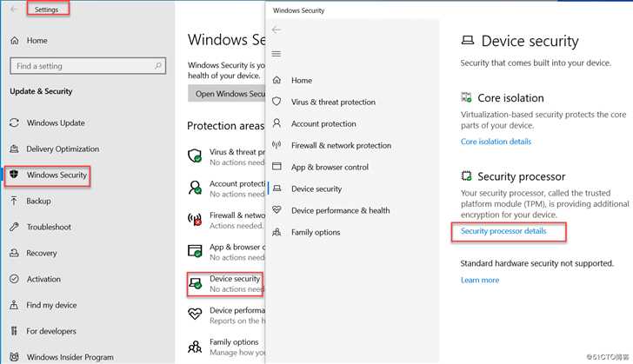This screenshot has width=633, height=364.
Task: Open the hamburger menu in Windows Security
Action: [277, 54]
